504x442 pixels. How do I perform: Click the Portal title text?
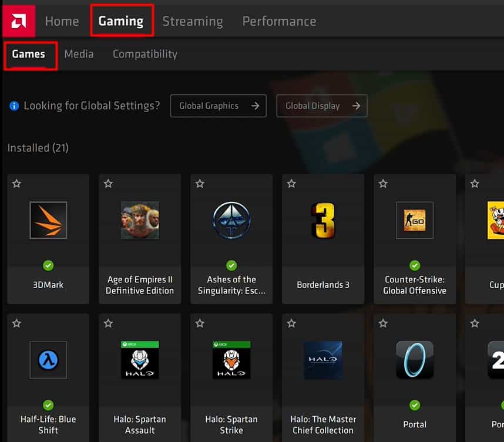pyautogui.click(x=415, y=424)
